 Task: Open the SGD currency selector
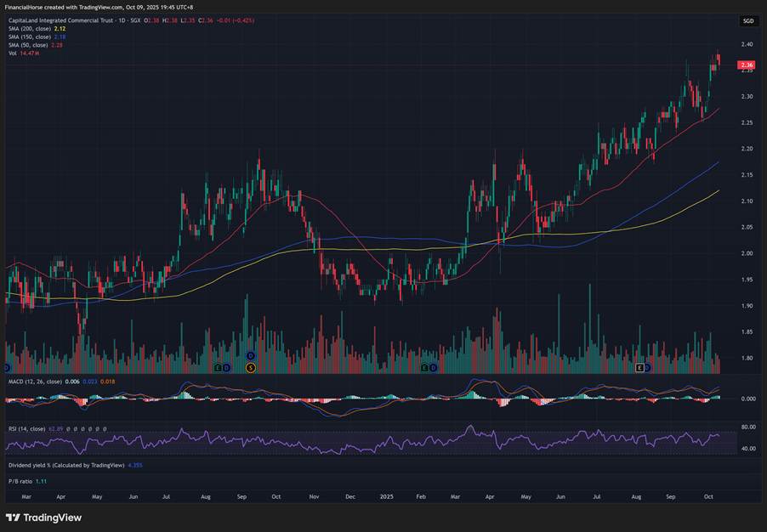point(747,20)
